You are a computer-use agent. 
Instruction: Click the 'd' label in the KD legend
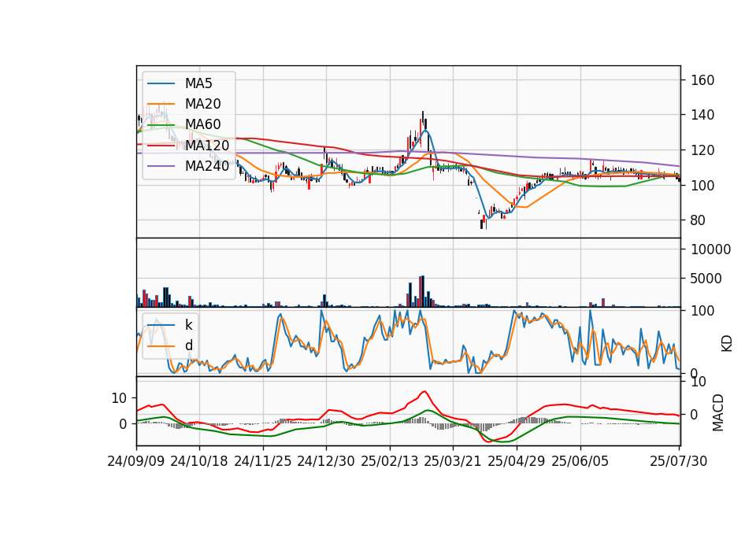(x=188, y=345)
